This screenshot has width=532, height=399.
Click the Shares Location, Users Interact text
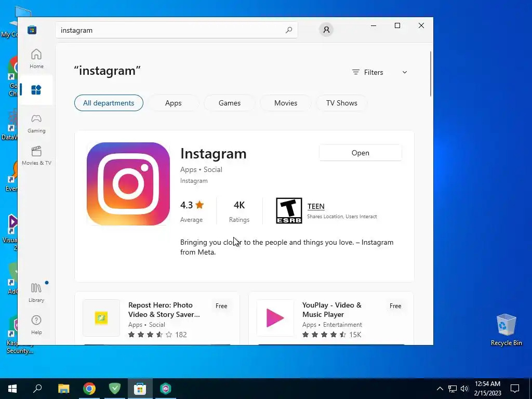(342, 217)
